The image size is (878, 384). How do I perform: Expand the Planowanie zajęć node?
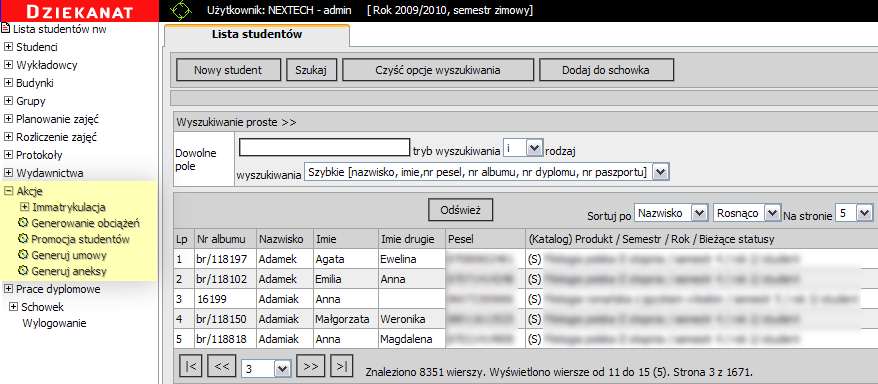tap(8, 119)
